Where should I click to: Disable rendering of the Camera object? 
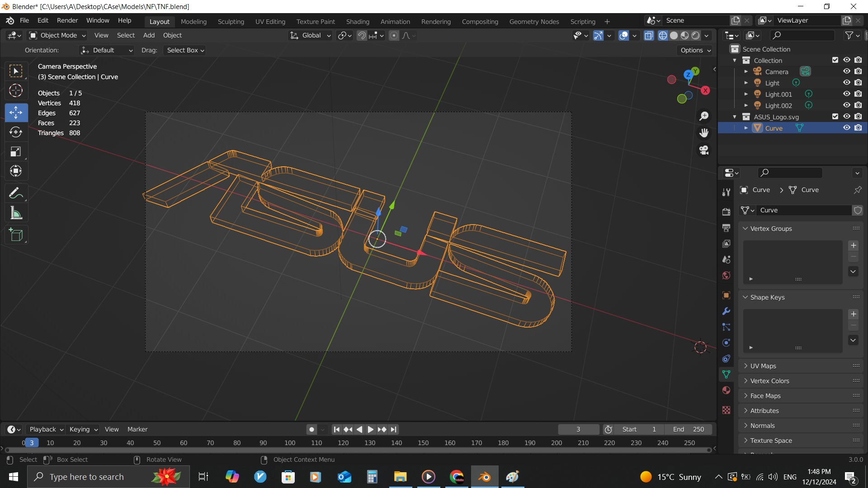coord(858,71)
